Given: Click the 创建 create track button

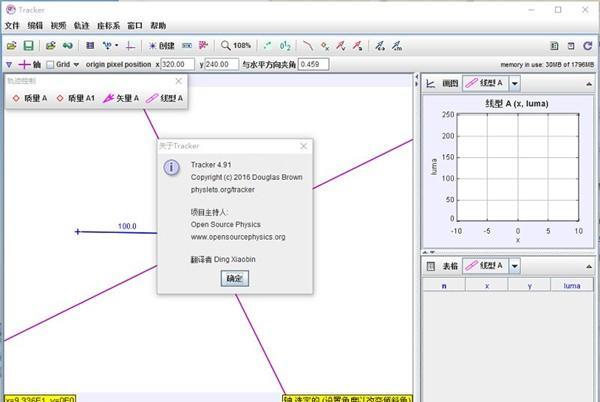Looking at the screenshot, I should [161, 46].
